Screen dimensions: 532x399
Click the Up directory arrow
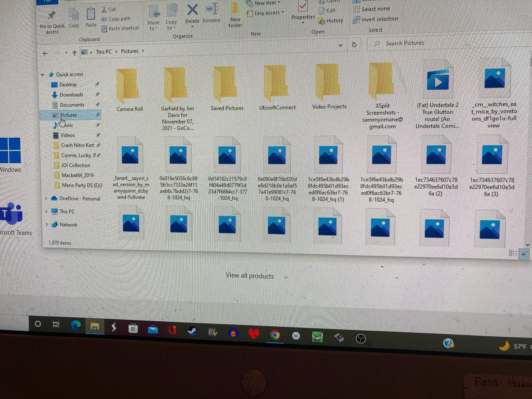74,53
